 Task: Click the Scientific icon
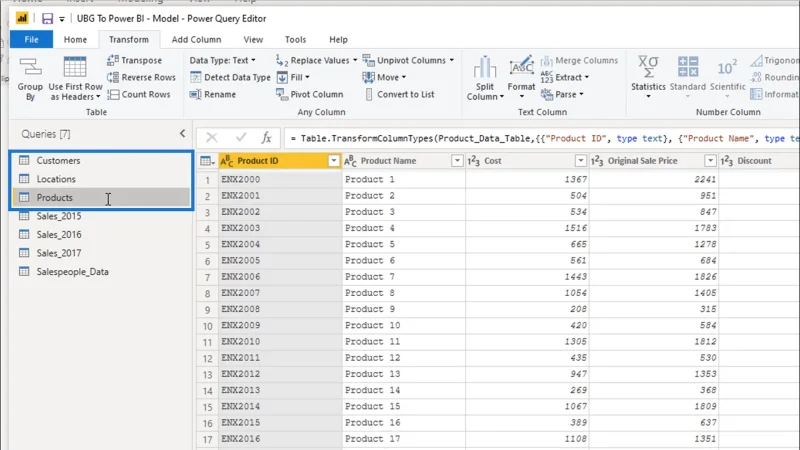tap(727, 67)
